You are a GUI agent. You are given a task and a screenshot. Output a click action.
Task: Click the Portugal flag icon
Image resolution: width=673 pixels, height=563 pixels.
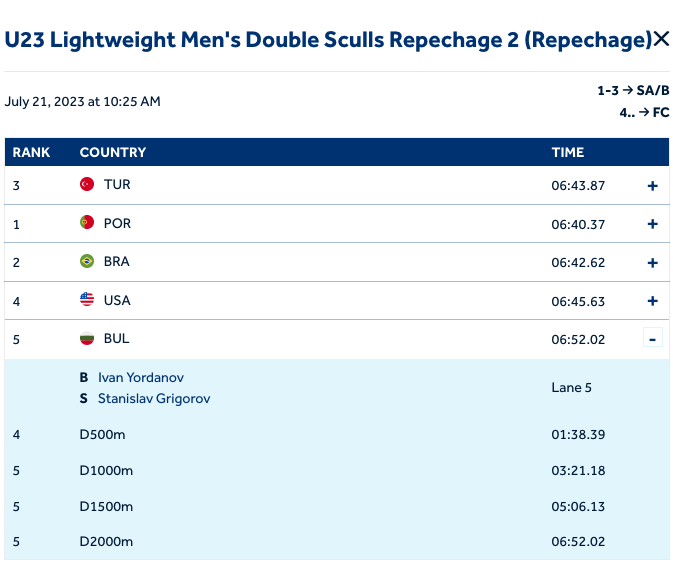click(x=87, y=223)
